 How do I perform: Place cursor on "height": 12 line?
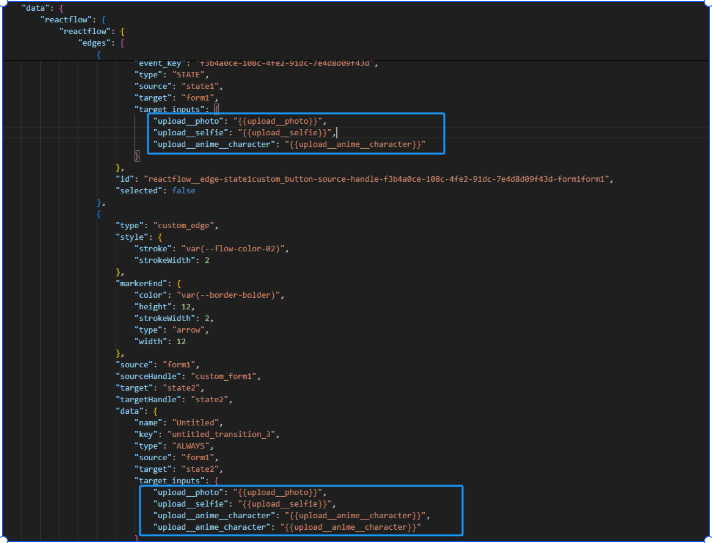164,307
